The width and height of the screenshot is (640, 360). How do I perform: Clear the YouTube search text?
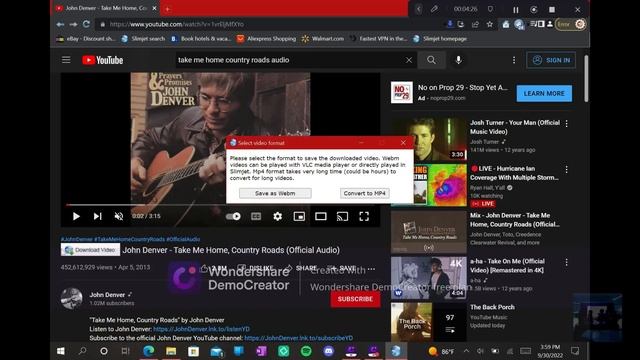(x=409, y=60)
